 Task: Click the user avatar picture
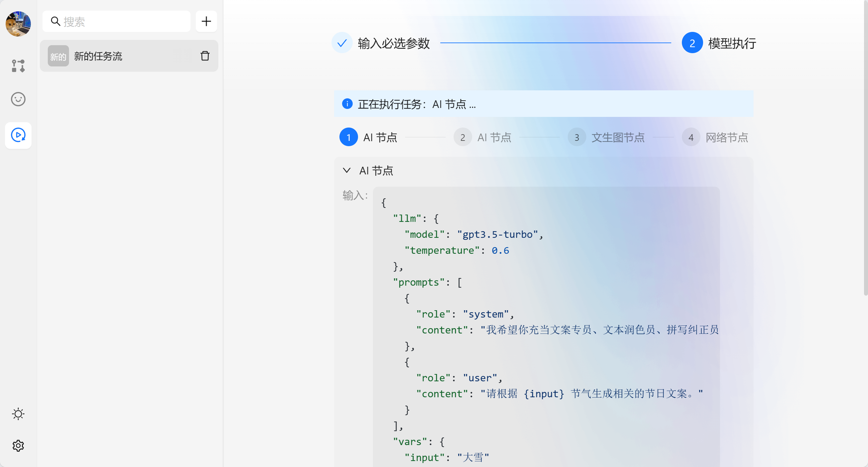coord(18,24)
